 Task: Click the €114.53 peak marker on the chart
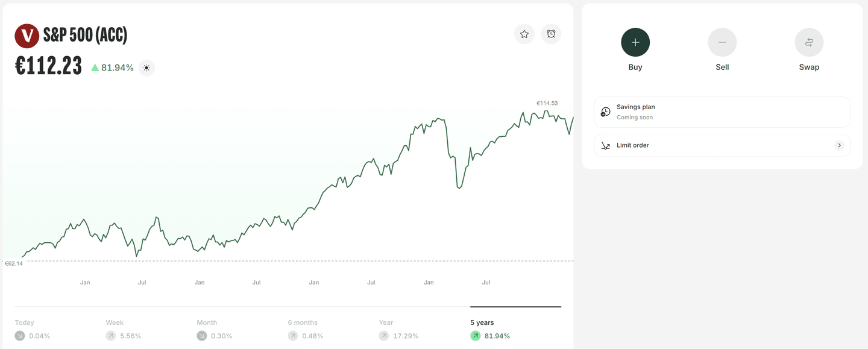click(546, 102)
